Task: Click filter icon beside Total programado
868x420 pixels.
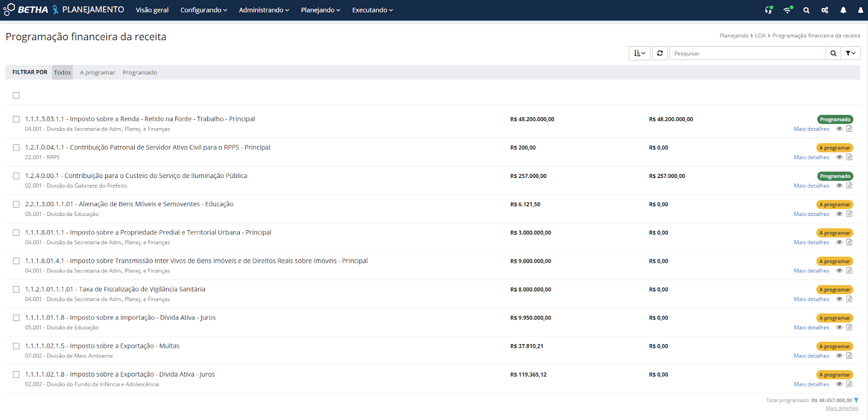Action: (x=857, y=400)
